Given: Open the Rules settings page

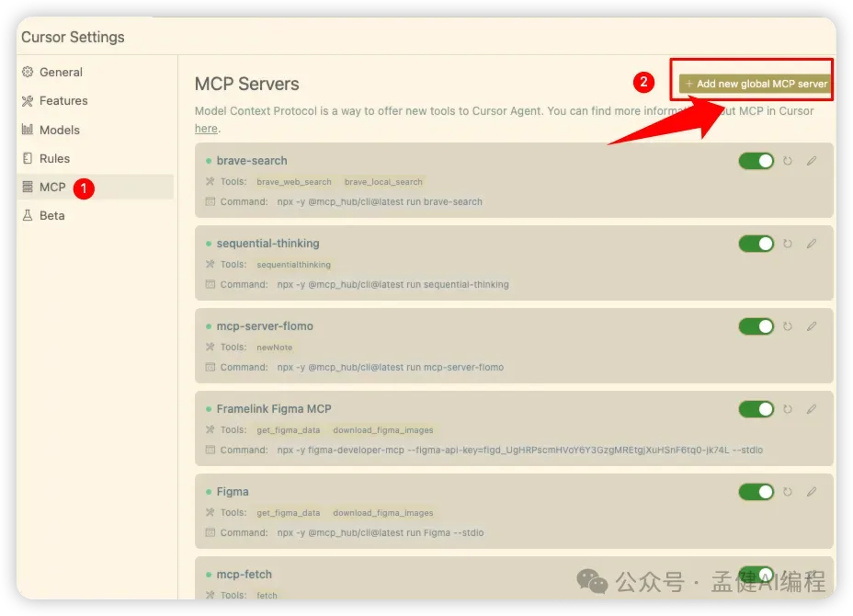Looking at the screenshot, I should 96,159.
